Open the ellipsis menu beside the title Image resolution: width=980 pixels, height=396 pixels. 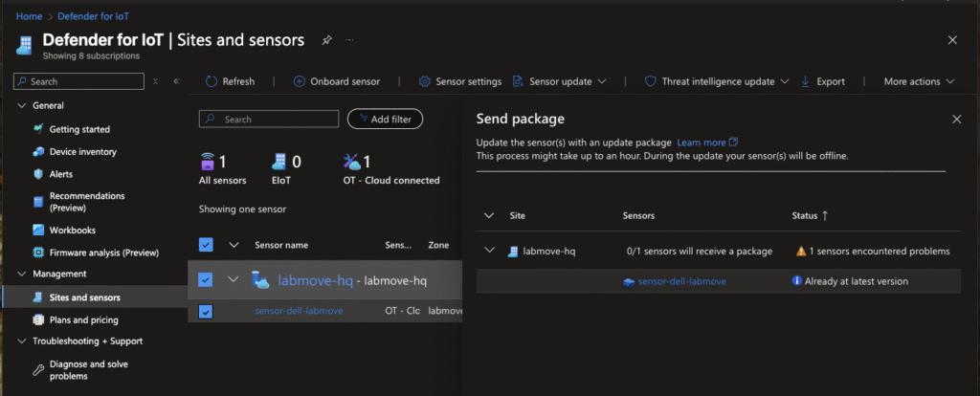click(349, 40)
